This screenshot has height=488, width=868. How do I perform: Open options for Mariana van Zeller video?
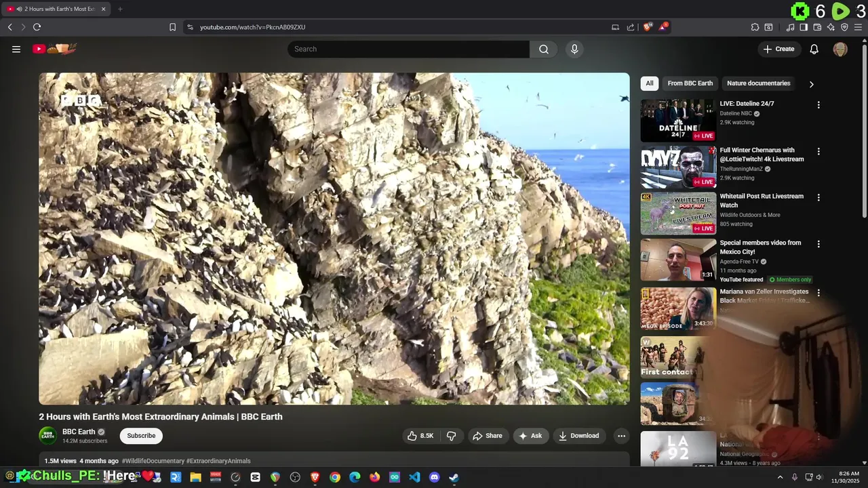point(818,293)
